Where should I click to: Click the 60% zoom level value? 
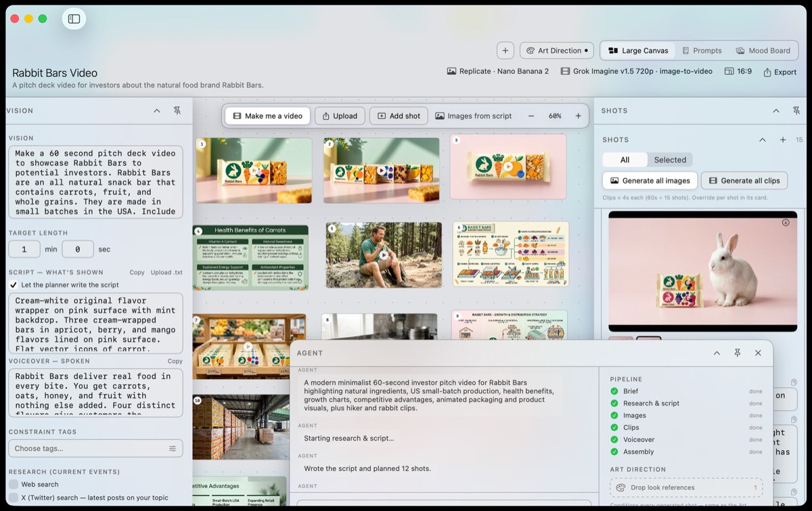(555, 116)
